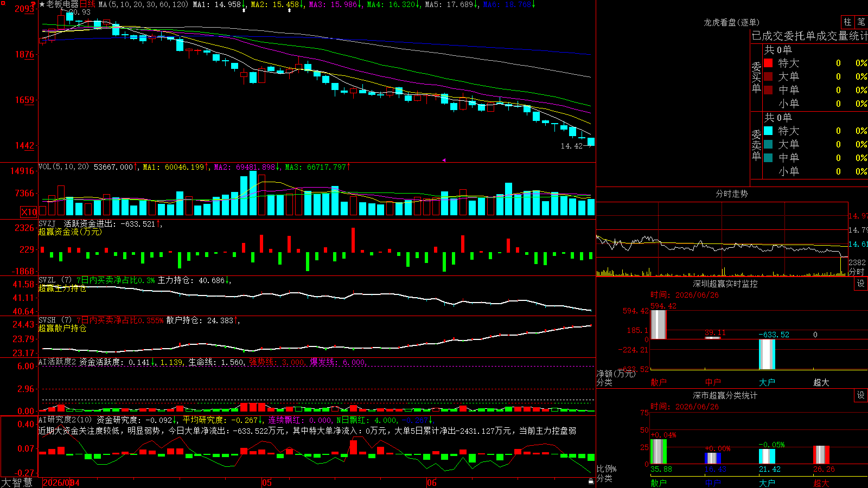Click the 深市超赢分类统计 panel title
The height and width of the screenshot is (488, 868).
point(725,395)
